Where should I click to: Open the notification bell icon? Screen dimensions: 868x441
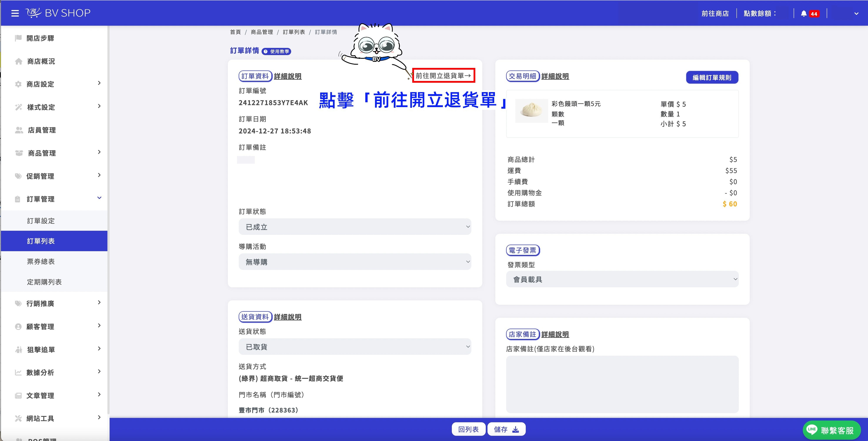804,13
